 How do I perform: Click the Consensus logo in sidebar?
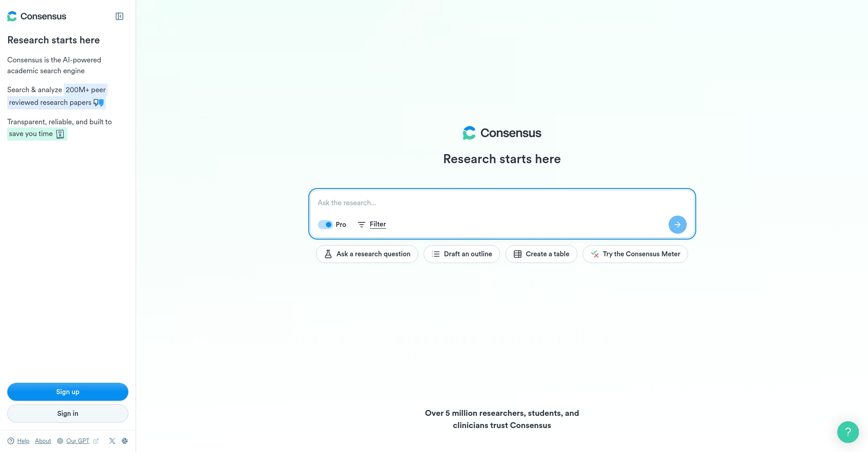(37, 16)
